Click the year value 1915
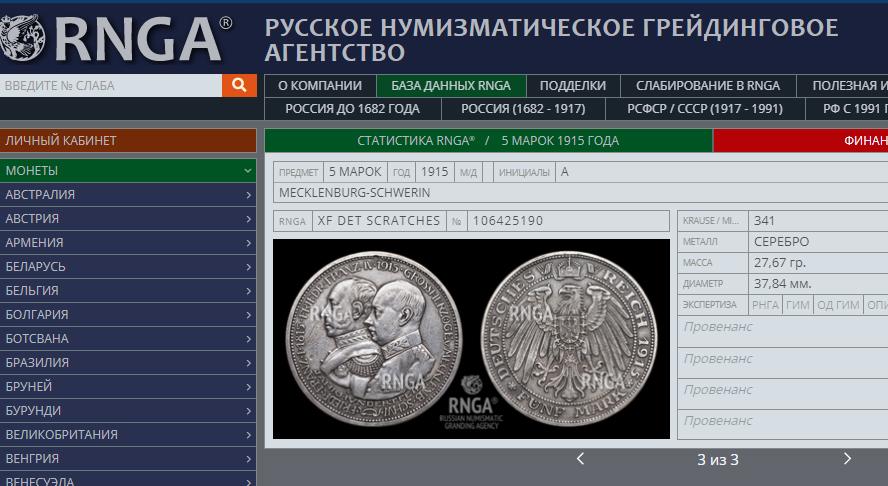 click(x=434, y=172)
